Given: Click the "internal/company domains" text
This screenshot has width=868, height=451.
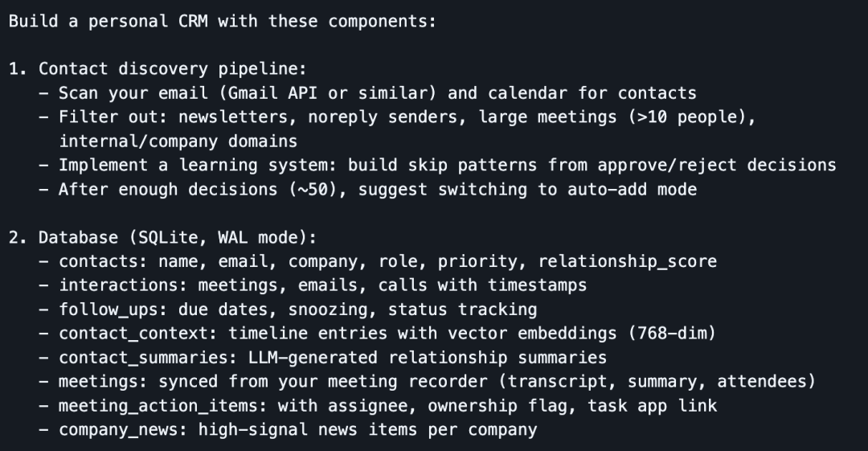Looking at the screenshot, I should click(x=178, y=141).
